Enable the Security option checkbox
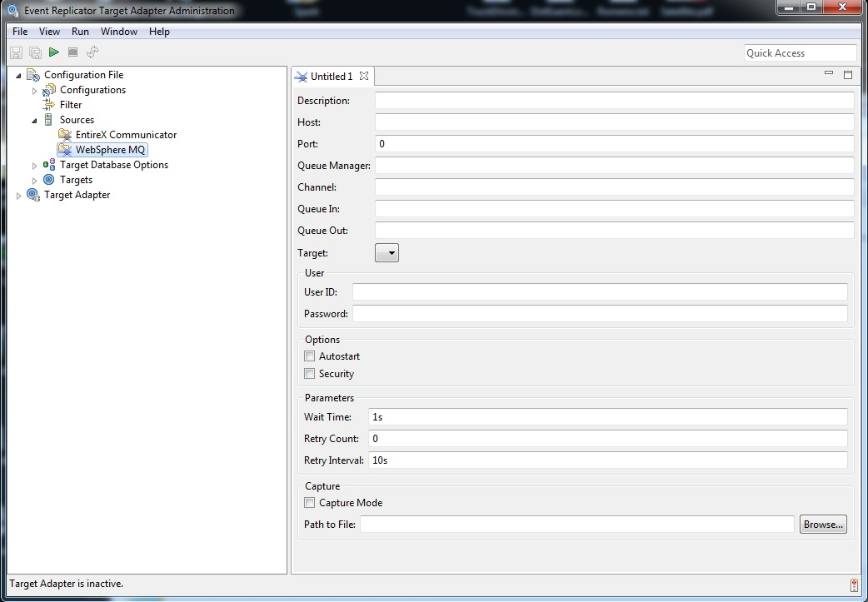Viewport: 868px width, 602px height. pyautogui.click(x=310, y=374)
